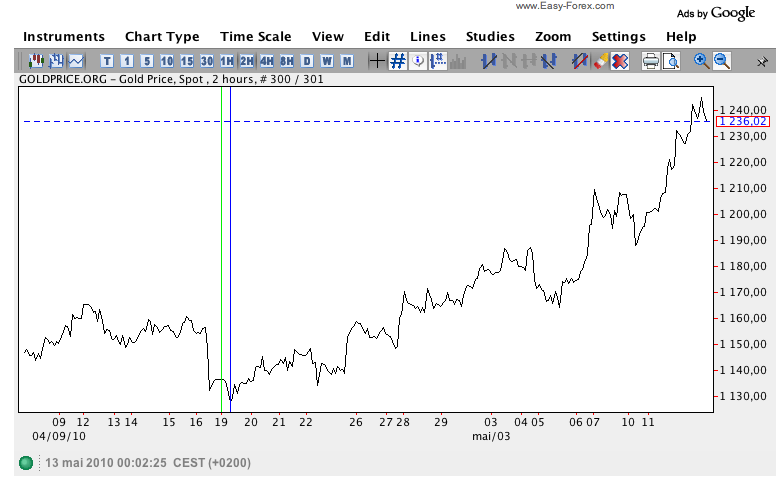This screenshot has height=480, width=781.
Task: Click the blue vertical line marker
Action: (x=230, y=250)
